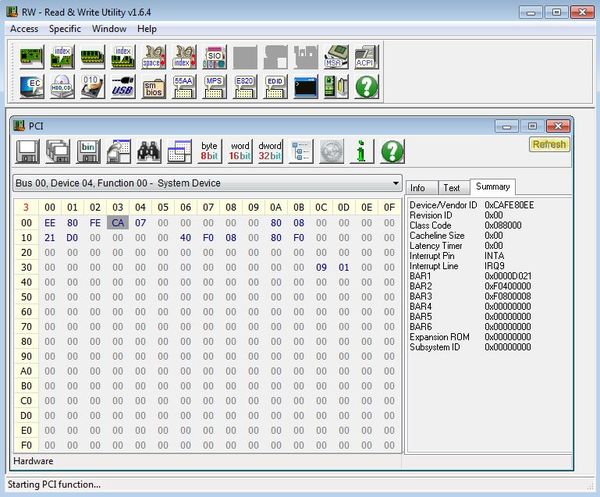Click the E820 memory map icon
600x497 pixels.
point(244,87)
